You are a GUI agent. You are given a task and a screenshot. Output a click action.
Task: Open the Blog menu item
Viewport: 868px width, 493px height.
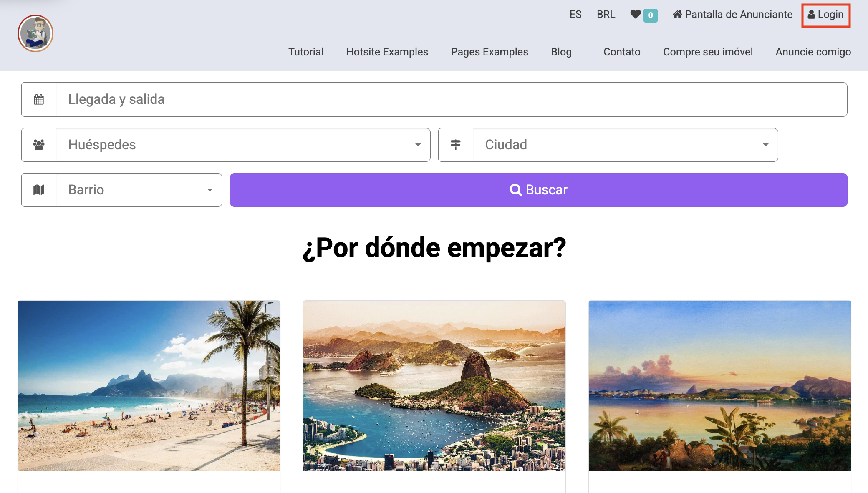[x=561, y=52]
